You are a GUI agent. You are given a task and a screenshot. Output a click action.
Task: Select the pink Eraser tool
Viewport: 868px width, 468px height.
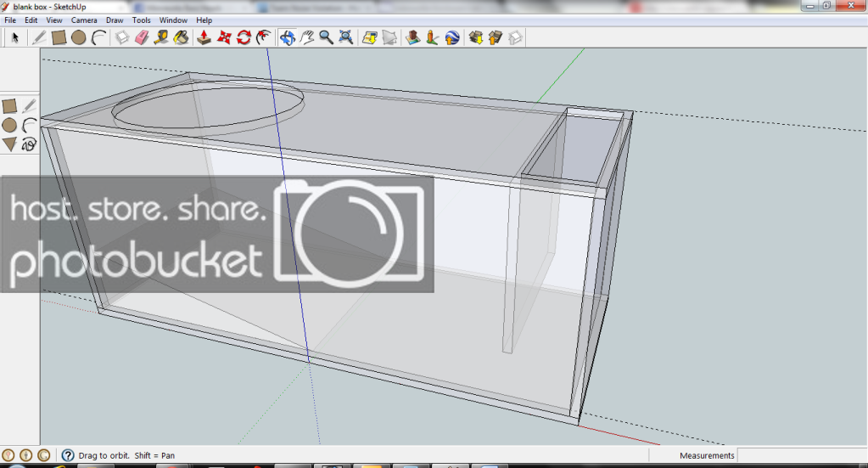pos(142,37)
